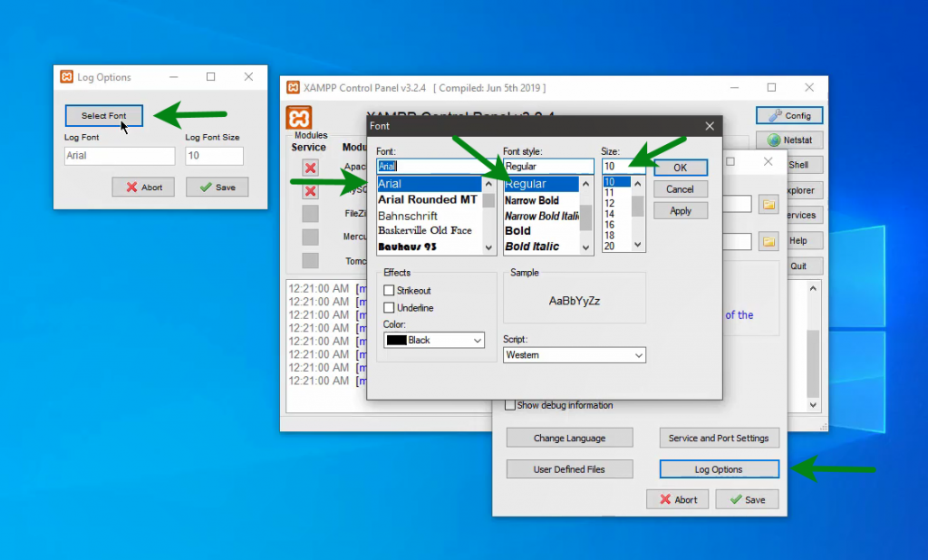Image resolution: width=928 pixels, height=560 pixels.
Task: Enable the Underline effect
Action: 389,308
